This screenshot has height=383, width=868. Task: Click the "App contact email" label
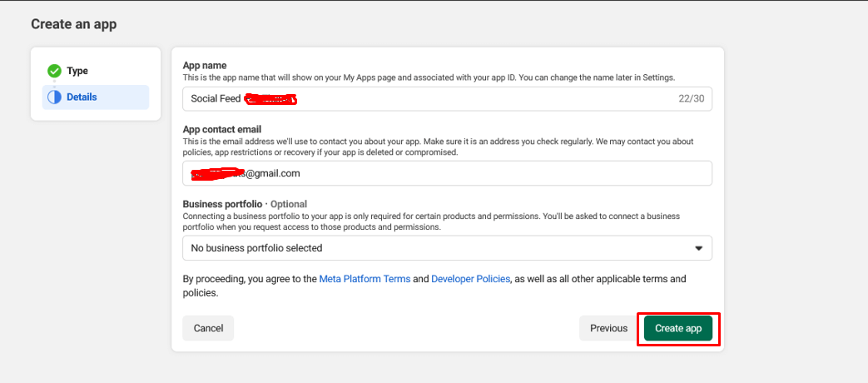(222, 129)
